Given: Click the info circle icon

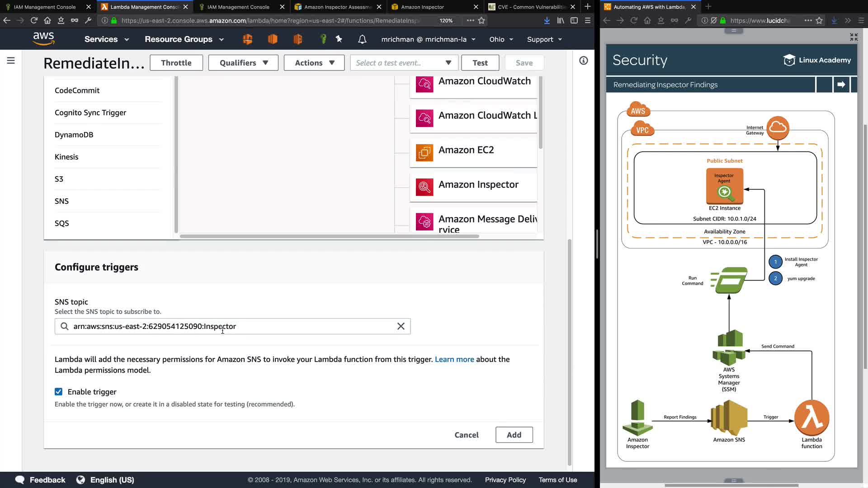Looking at the screenshot, I should (x=584, y=61).
